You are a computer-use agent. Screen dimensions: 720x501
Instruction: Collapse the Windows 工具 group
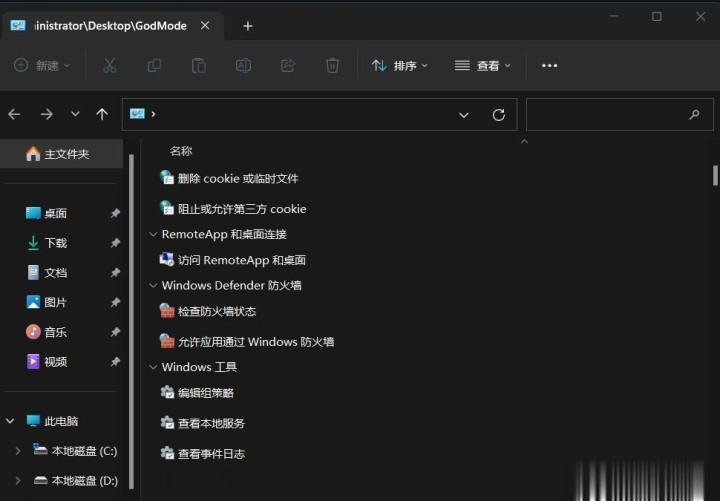pyautogui.click(x=153, y=367)
